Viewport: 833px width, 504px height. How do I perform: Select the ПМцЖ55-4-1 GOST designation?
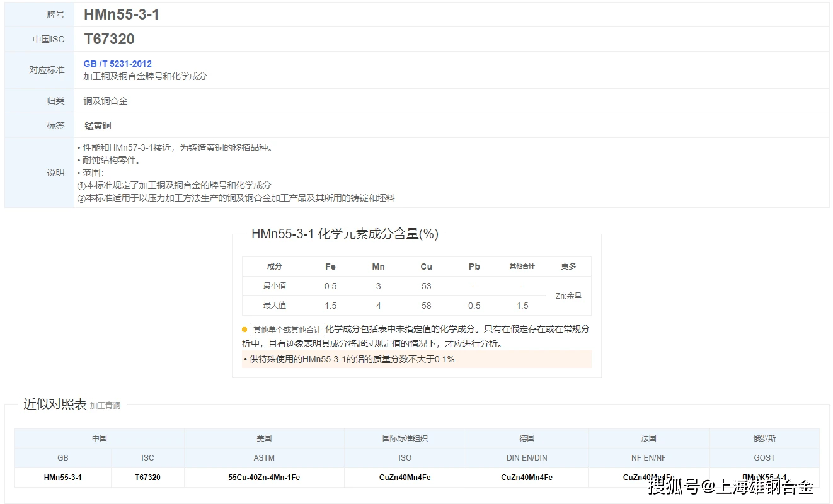pos(764,477)
